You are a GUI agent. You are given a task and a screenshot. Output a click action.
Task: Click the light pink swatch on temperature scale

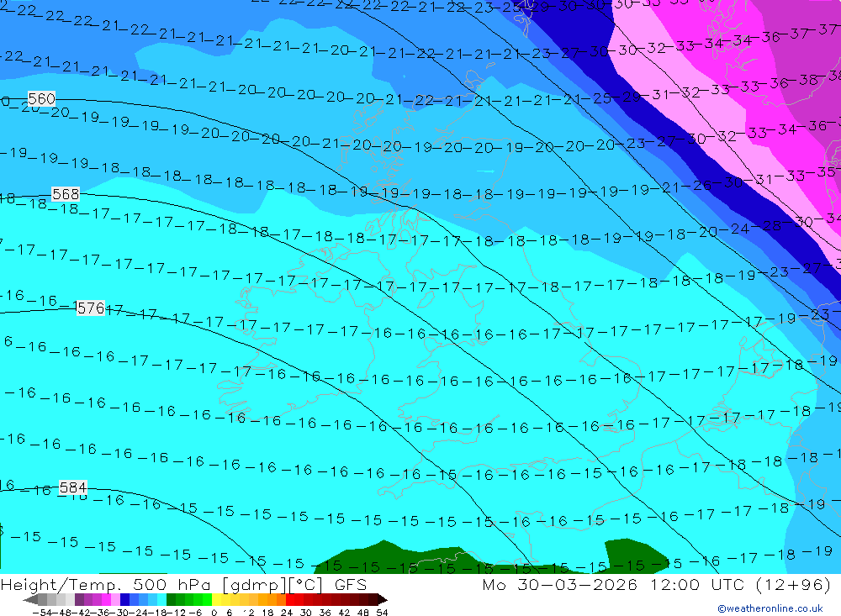tap(115, 599)
